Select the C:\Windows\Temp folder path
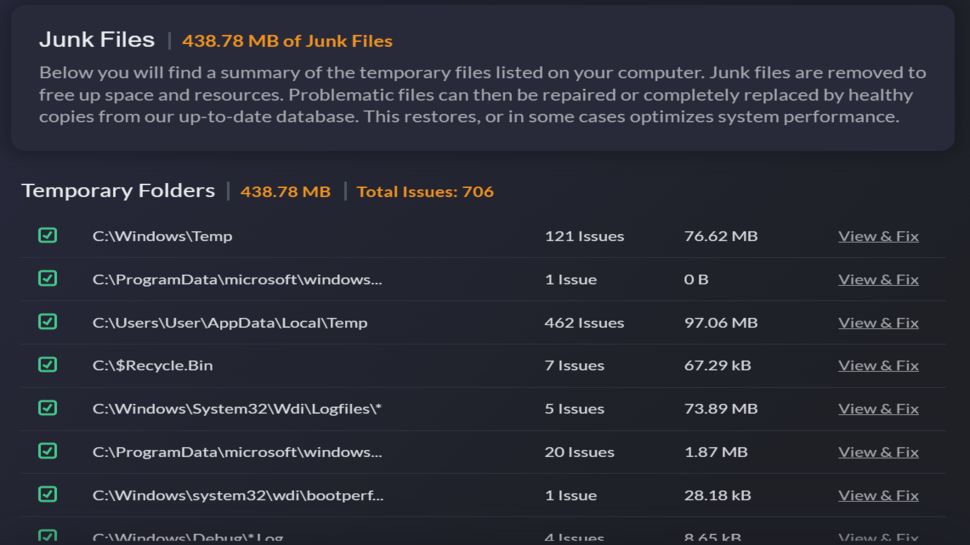Image resolution: width=970 pixels, height=545 pixels. pos(162,237)
